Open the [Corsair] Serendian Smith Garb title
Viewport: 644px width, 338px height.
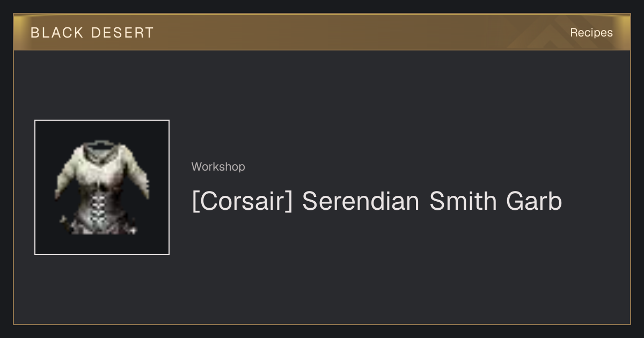pos(377,201)
